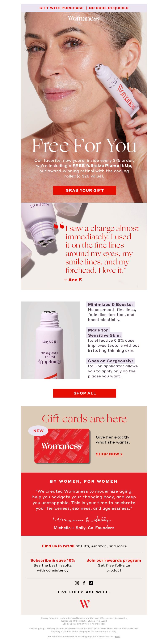Click View in Your Browser link

[95, 624]
